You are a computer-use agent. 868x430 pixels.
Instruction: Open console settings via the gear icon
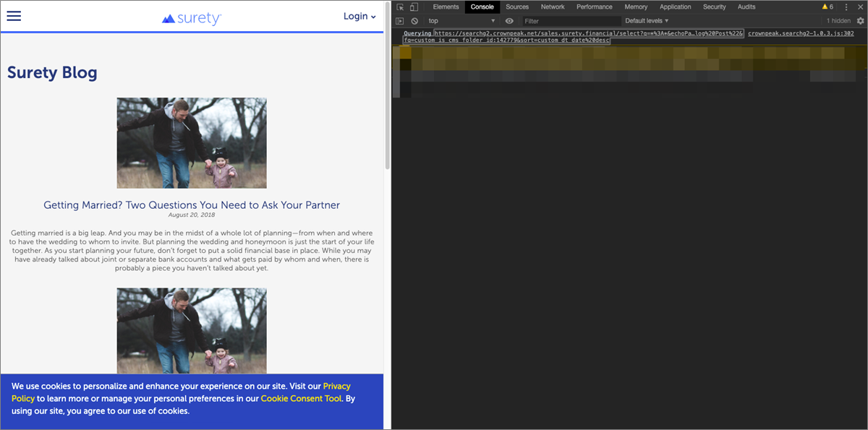(x=860, y=21)
